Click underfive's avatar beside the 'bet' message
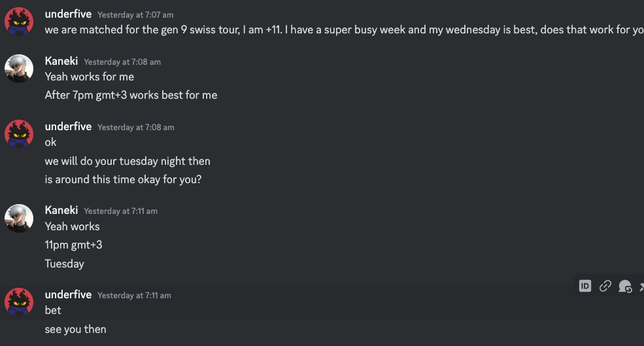The width and height of the screenshot is (644, 346). (19, 302)
